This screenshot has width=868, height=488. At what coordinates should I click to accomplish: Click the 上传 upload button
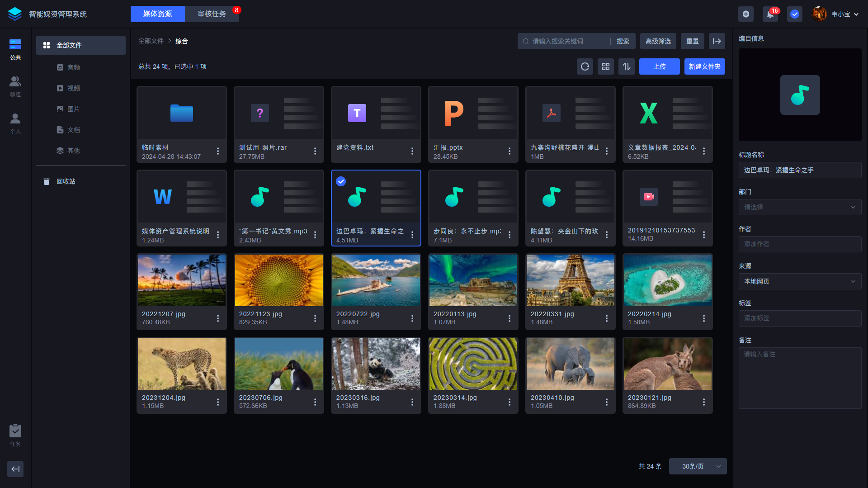pyautogui.click(x=659, y=66)
